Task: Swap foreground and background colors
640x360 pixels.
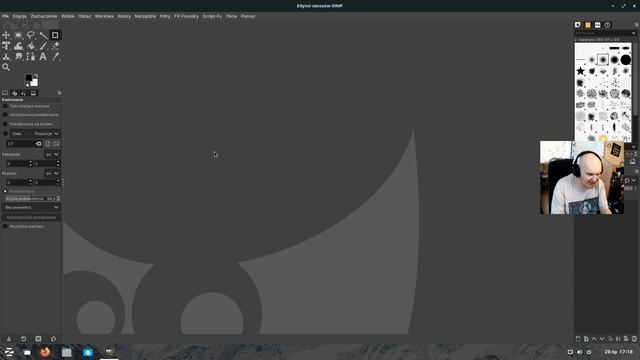Action: 36,76
